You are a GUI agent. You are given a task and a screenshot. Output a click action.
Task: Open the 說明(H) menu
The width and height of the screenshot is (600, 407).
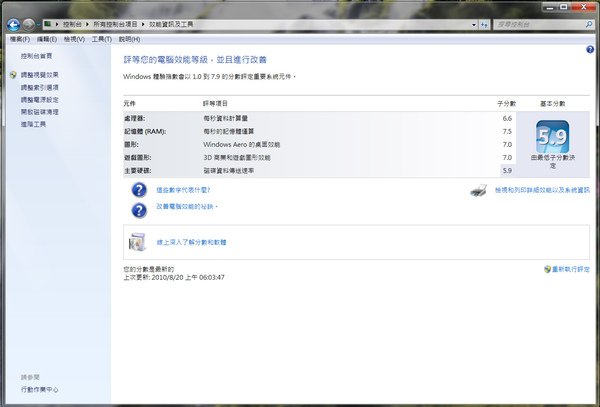129,39
